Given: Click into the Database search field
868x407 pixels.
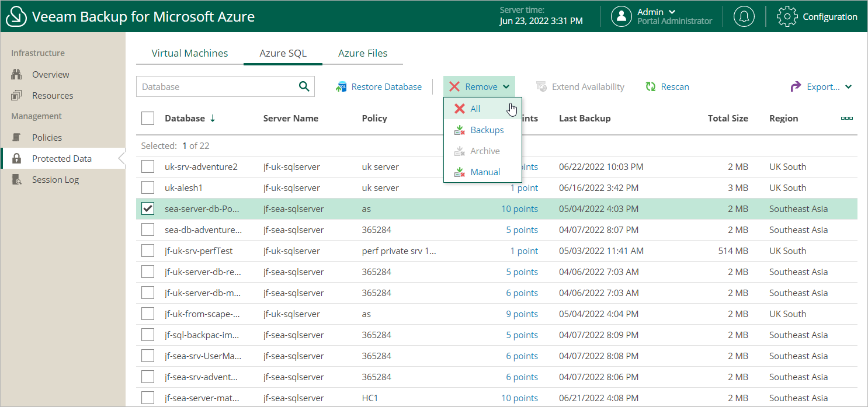Looking at the screenshot, I should (216, 86).
